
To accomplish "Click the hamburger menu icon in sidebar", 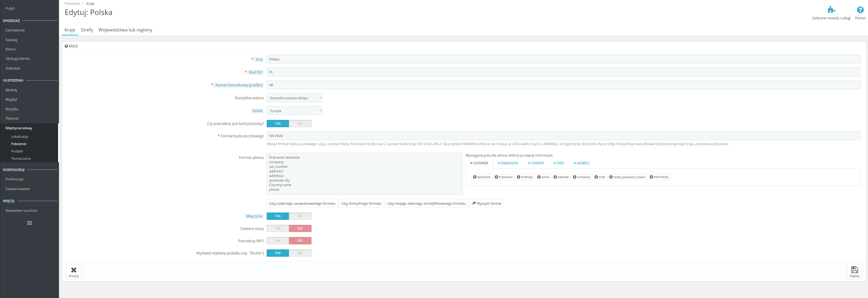I will click(30, 223).
